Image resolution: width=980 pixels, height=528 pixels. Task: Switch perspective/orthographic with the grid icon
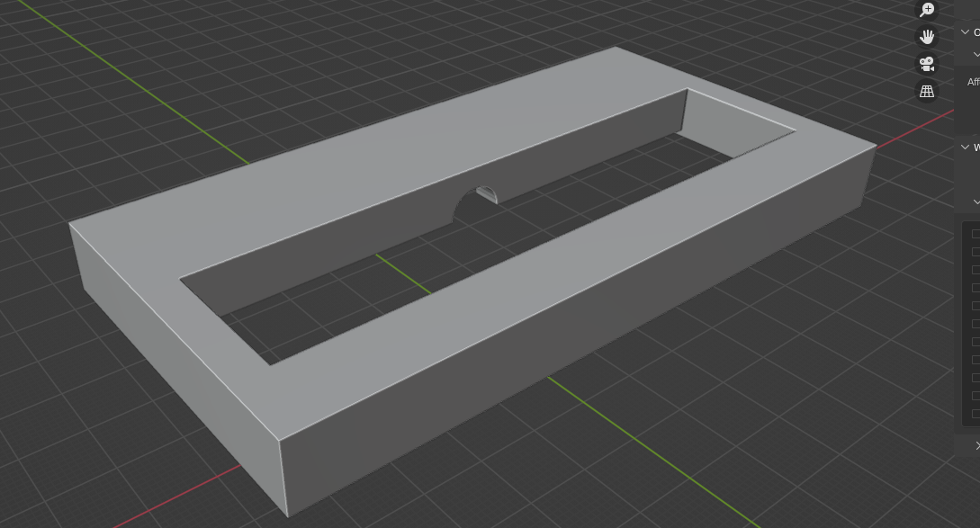[927, 91]
